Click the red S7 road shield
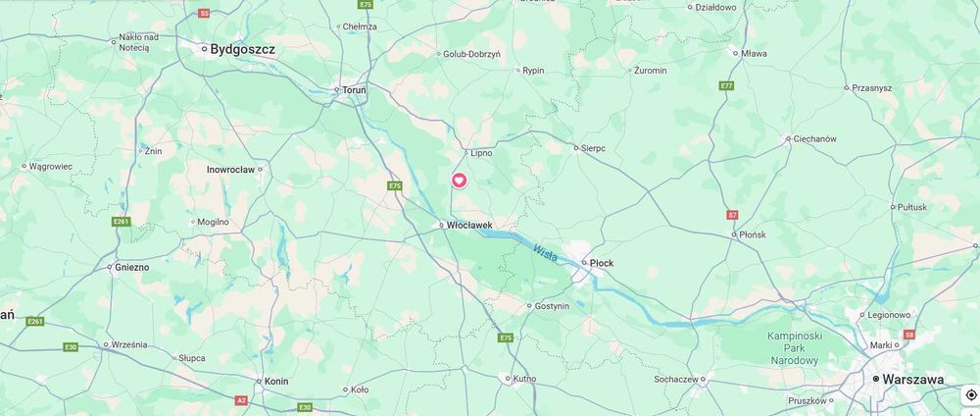The width and height of the screenshot is (980, 416). click(732, 215)
